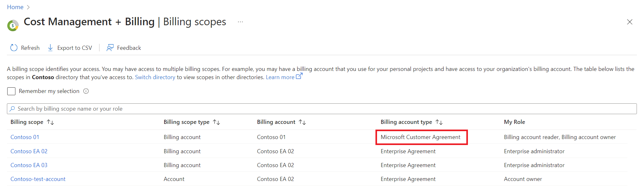Click the Refresh circular arrow icon
Viewport: 644px width, 186px height.
[x=14, y=48]
